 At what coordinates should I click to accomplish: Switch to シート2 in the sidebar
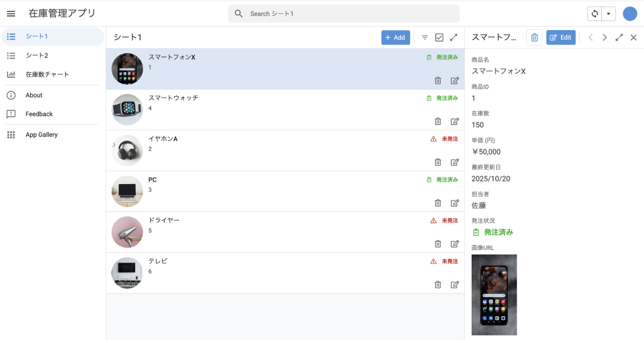tap(36, 55)
